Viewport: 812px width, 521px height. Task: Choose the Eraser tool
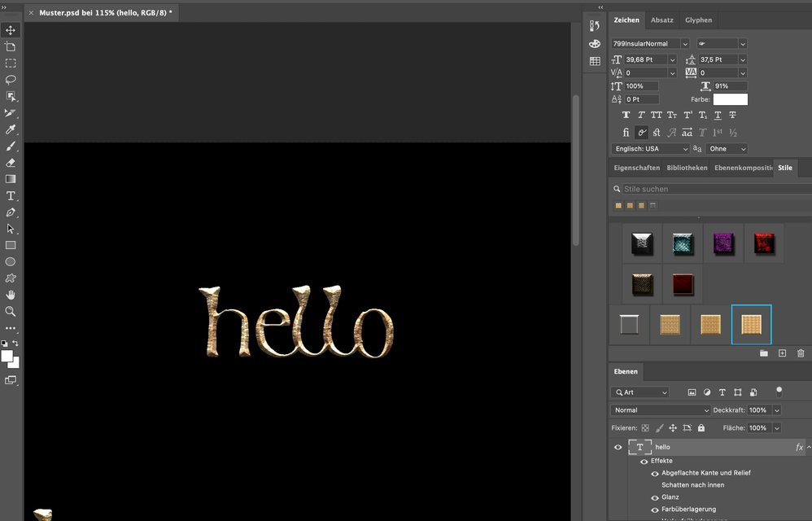click(11, 163)
